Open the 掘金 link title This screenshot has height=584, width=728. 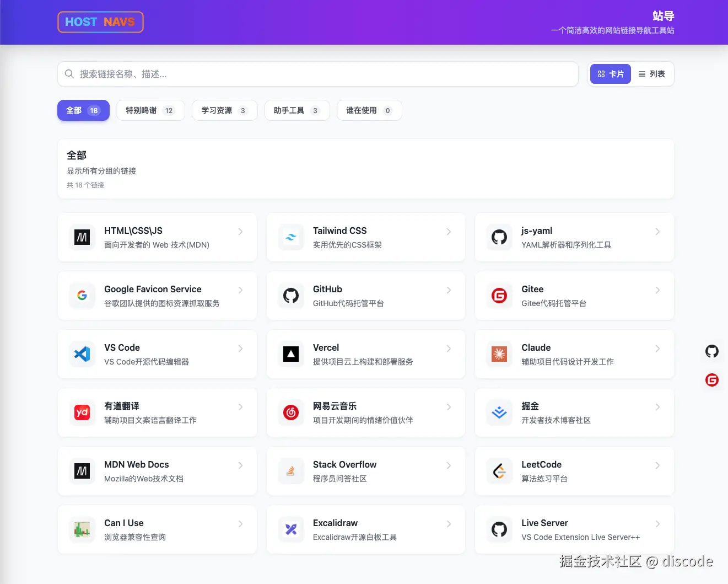(530, 406)
